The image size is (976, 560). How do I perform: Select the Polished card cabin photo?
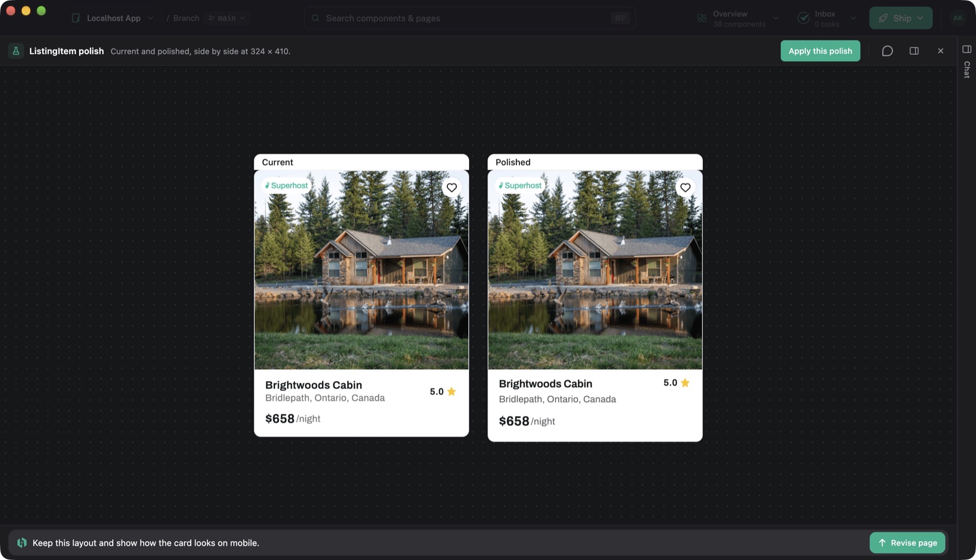pyautogui.click(x=595, y=270)
